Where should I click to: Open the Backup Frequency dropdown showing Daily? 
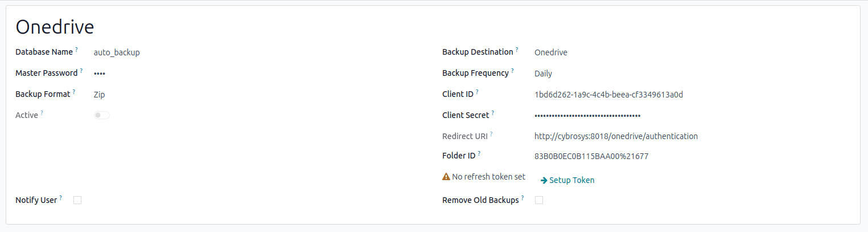point(543,74)
